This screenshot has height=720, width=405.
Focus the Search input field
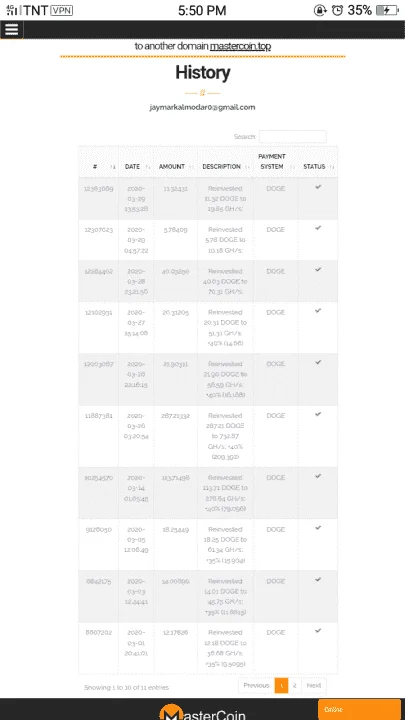pos(292,136)
